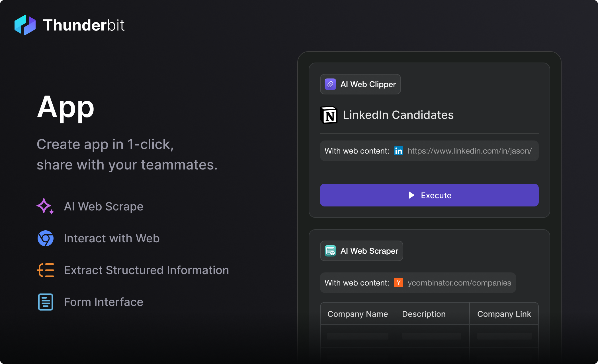Select the AI Web Scraper tag

[361, 251]
